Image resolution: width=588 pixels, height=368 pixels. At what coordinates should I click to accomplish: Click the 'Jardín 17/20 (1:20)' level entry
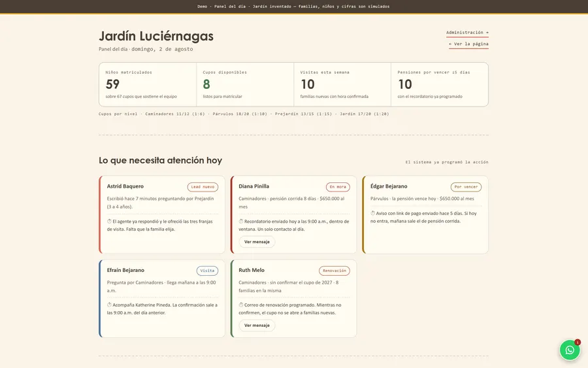(365, 114)
